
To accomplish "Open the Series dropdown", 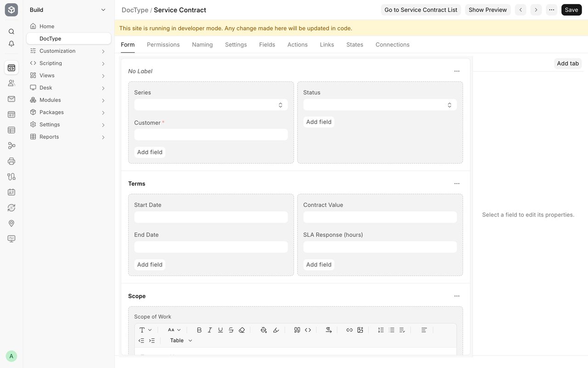I will [211, 105].
